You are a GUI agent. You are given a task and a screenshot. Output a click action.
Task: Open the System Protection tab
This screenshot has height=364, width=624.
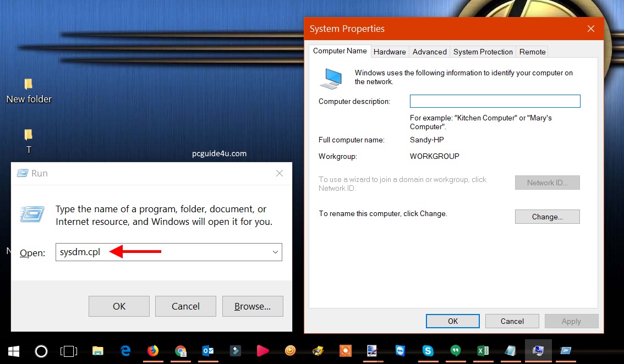(483, 52)
